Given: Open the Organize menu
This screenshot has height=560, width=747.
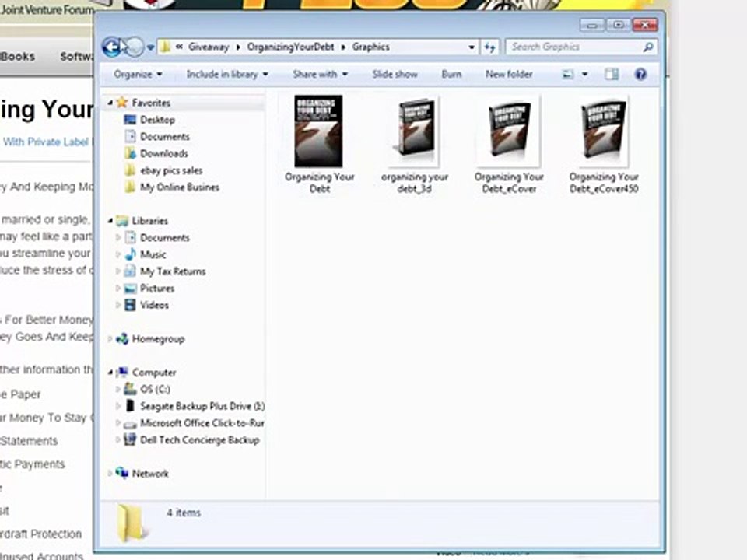Looking at the screenshot, I should click(138, 75).
